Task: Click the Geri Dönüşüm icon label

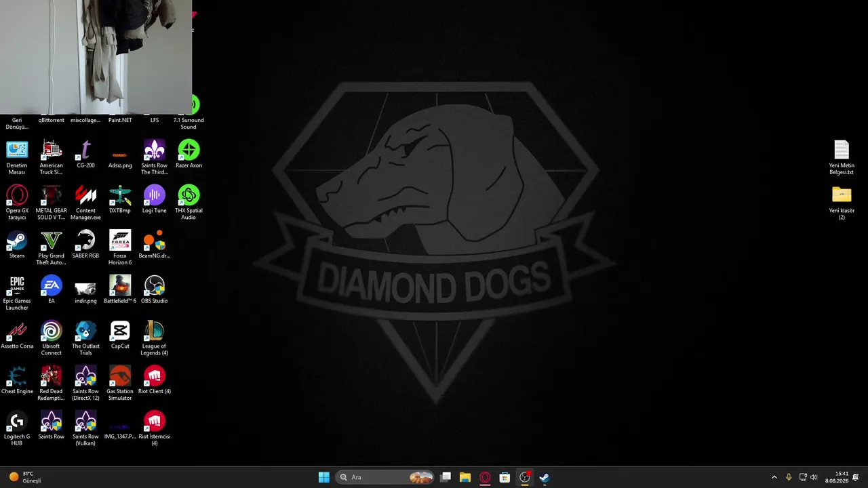Action: (x=17, y=123)
